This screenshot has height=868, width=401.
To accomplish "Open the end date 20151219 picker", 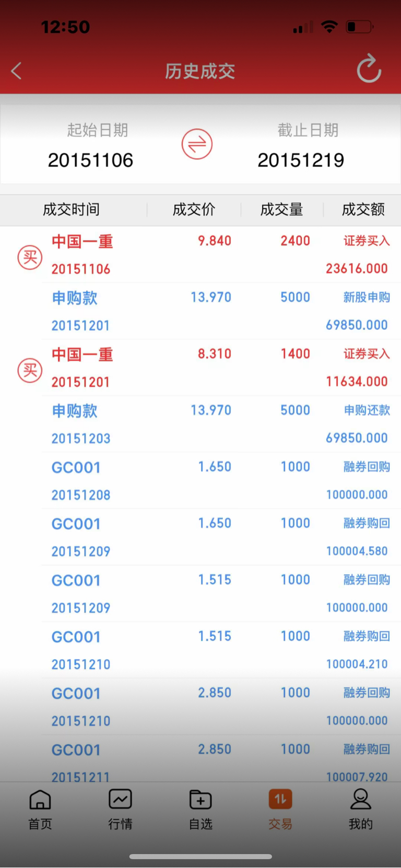I will click(301, 160).
